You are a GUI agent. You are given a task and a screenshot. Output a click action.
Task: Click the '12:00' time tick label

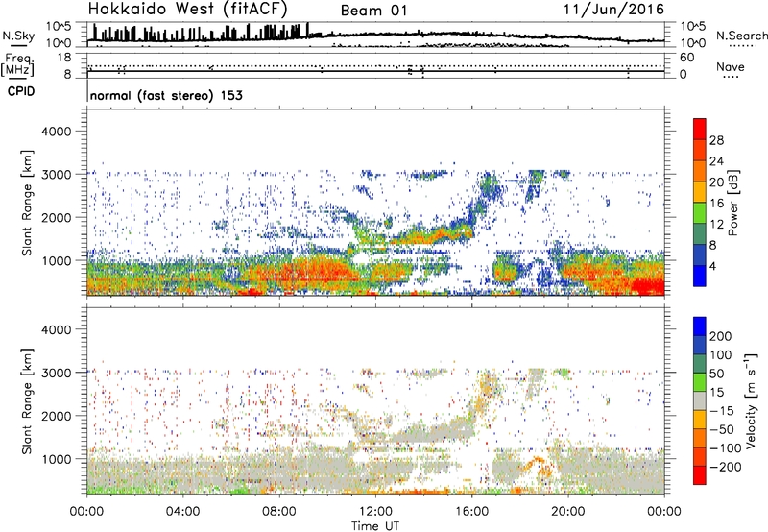[375, 512]
